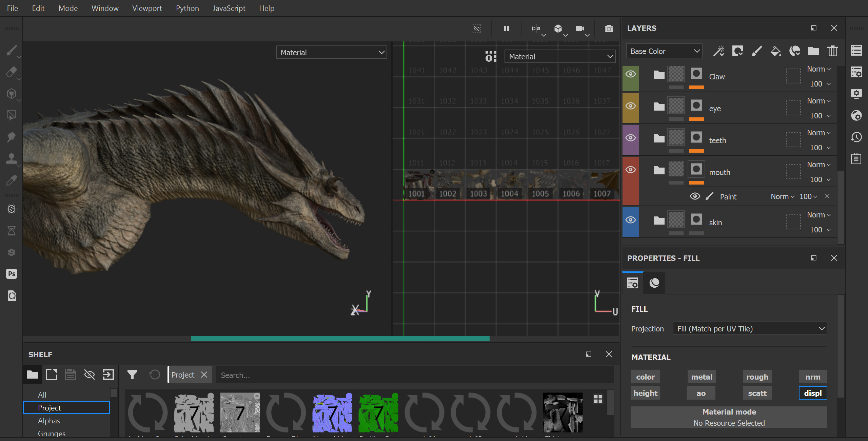This screenshot has height=441, width=868.
Task: Hide the teeth layer
Action: point(630,138)
